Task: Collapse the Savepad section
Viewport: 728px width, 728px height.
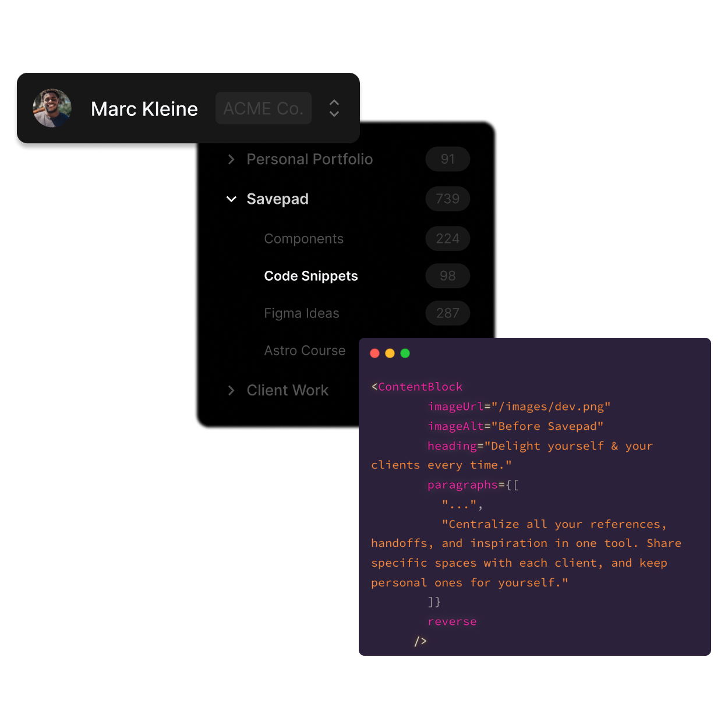Action: [x=231, y=199]
